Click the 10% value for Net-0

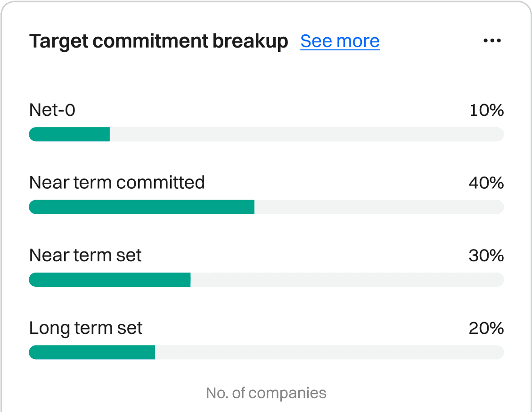pyautogui.click(x=486, y=110)
